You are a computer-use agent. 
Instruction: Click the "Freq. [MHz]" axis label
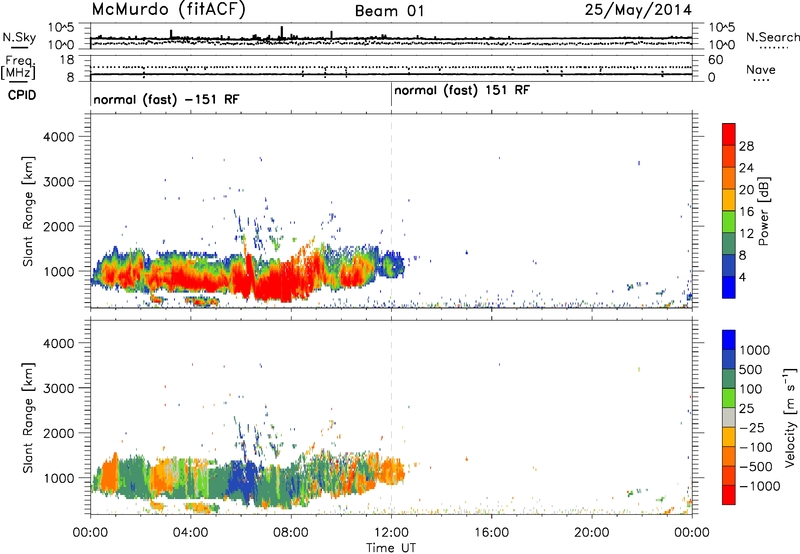pos(18,67)
